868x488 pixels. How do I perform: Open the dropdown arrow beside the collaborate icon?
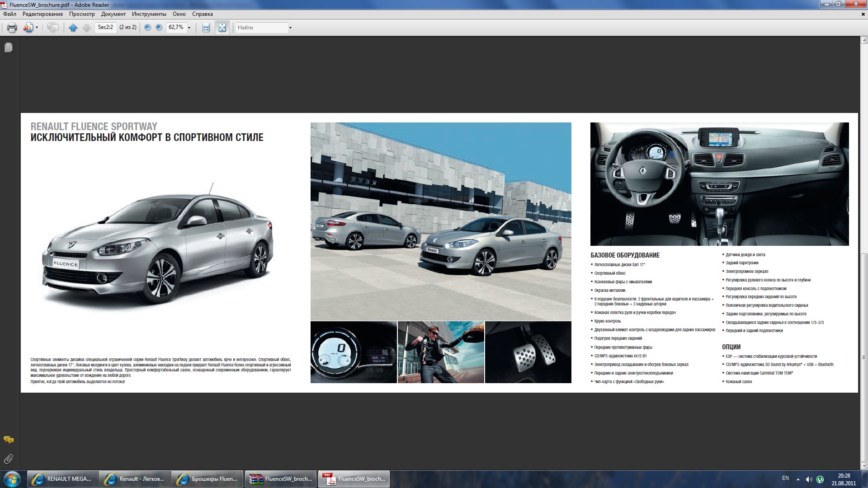click(x=37, y=28)
